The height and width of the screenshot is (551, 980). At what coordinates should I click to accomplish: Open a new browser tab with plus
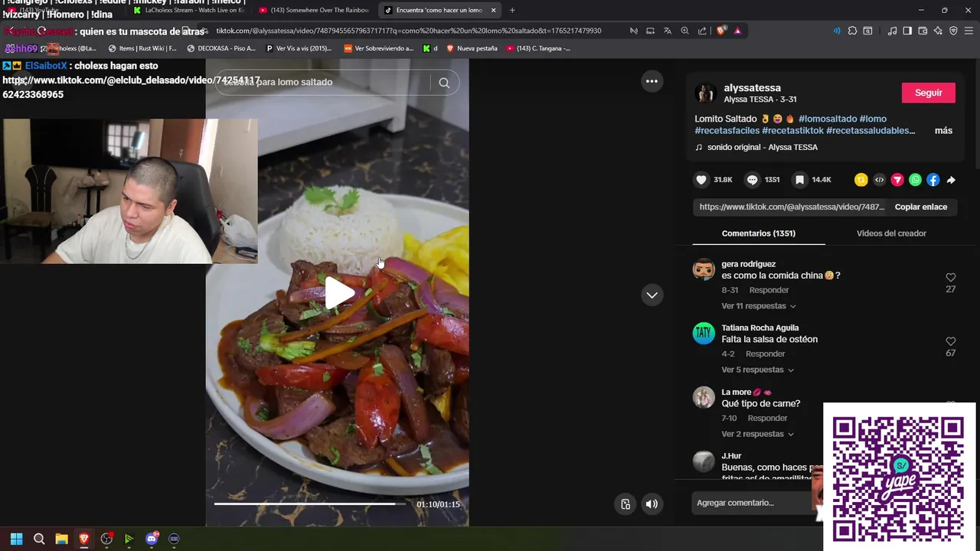pyautogui.click(x=512, y=10)
